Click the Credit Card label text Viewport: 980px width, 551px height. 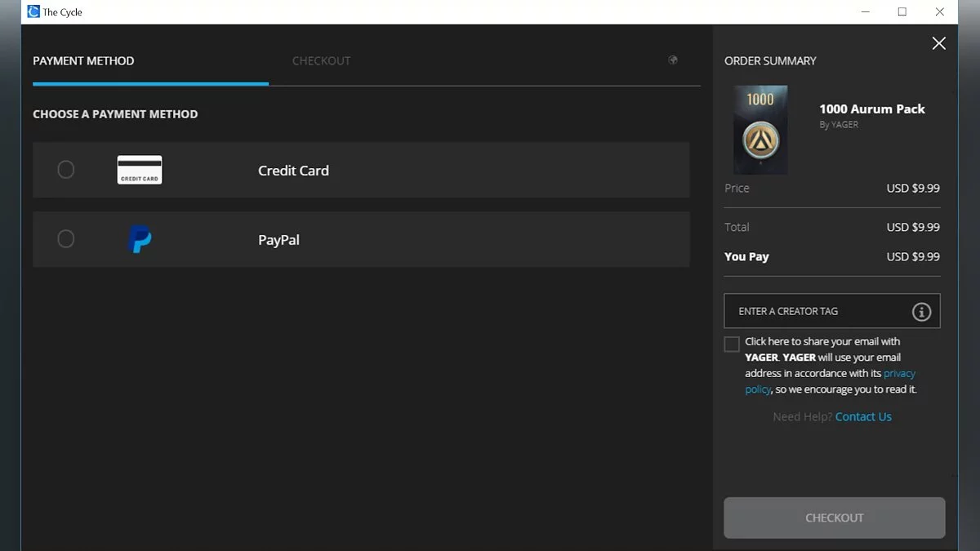[x=293, y=171]
